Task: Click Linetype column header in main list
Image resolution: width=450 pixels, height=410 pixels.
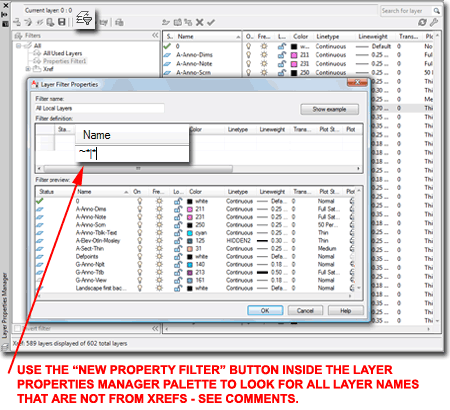Action: click(328, 37)
